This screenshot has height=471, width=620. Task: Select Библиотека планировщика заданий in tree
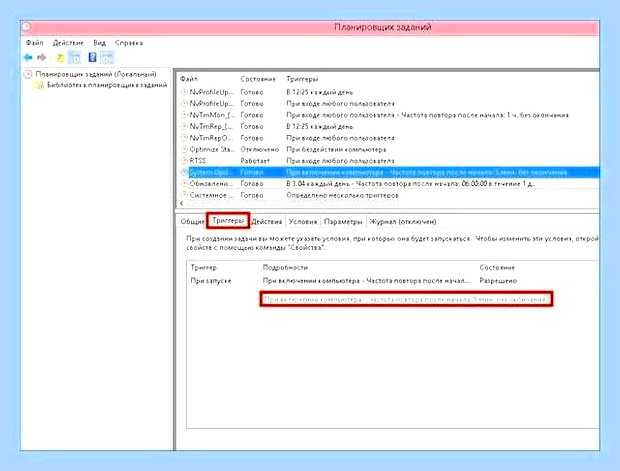pyautogui.click(x=107, y=85)
